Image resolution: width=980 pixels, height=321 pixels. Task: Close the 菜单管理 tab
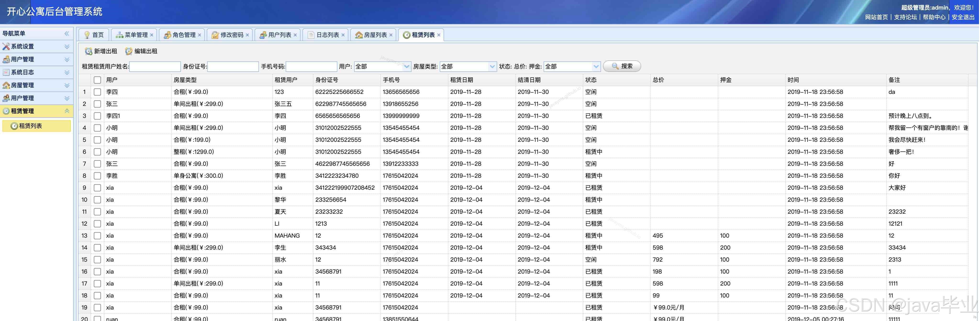152,35
